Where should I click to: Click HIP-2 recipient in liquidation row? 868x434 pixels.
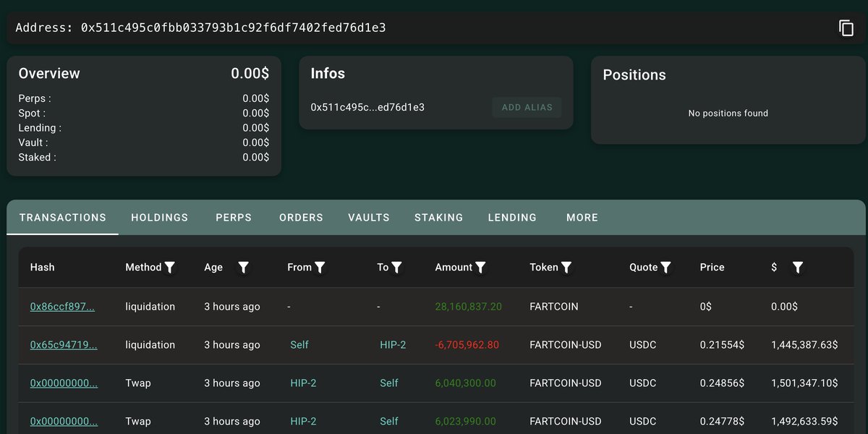393,345
